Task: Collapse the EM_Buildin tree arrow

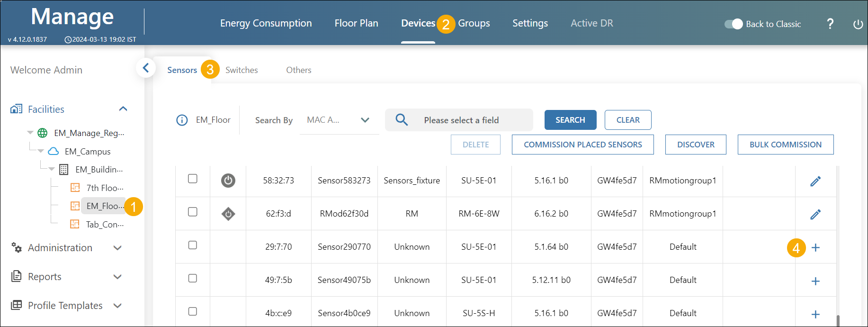Action: click(x=51, y=169)
